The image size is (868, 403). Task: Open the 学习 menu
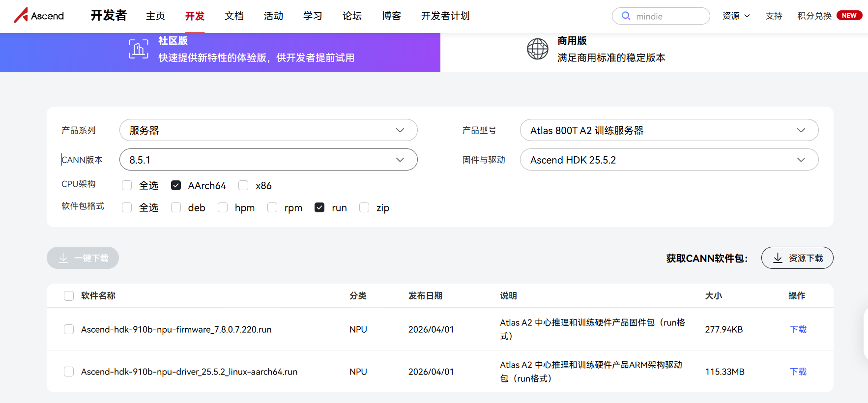click(x=313, y=16)
